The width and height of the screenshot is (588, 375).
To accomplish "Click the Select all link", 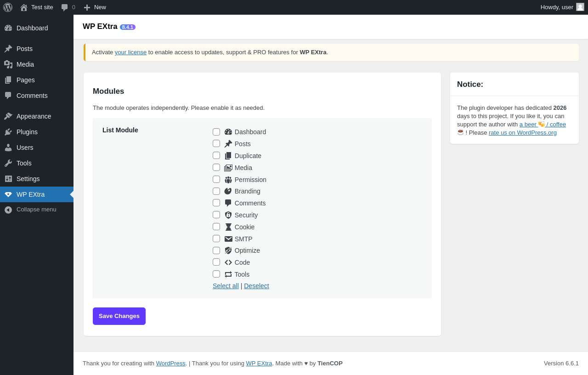I will [226, 286].
